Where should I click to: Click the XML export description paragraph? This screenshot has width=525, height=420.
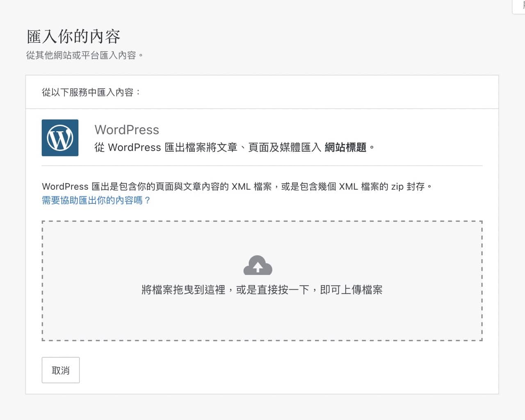pos(237,187)
